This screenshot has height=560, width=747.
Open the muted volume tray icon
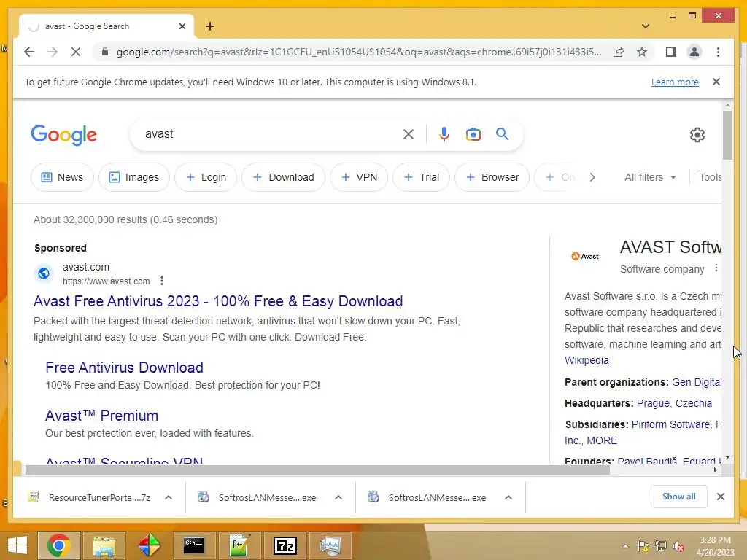tap(678, 546)
